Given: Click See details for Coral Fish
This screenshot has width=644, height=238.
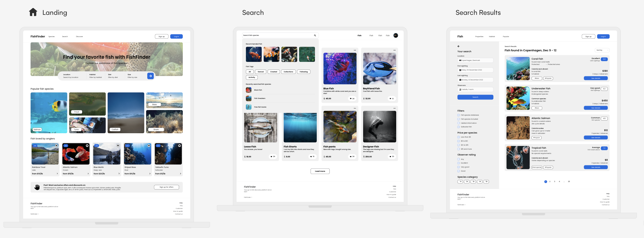Looking at the screenshot, I should coord(596,78).
